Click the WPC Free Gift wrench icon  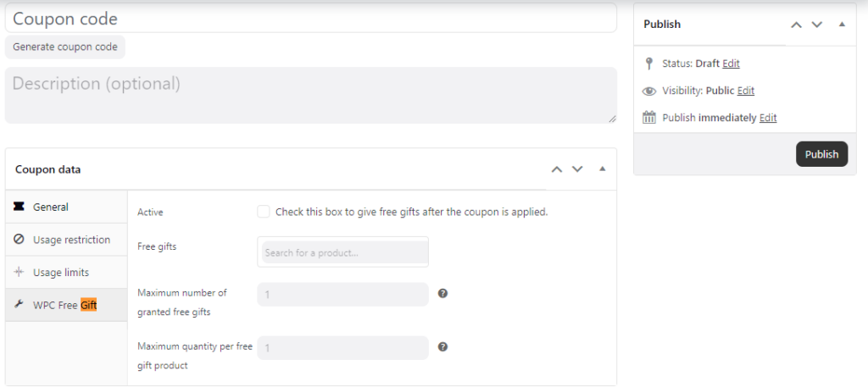19,305
